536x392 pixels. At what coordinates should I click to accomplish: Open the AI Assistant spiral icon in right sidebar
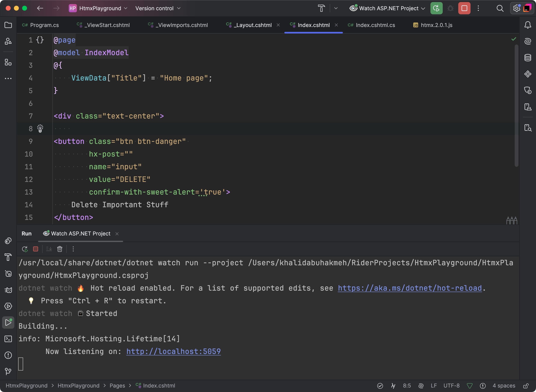[x=527, y=41]
